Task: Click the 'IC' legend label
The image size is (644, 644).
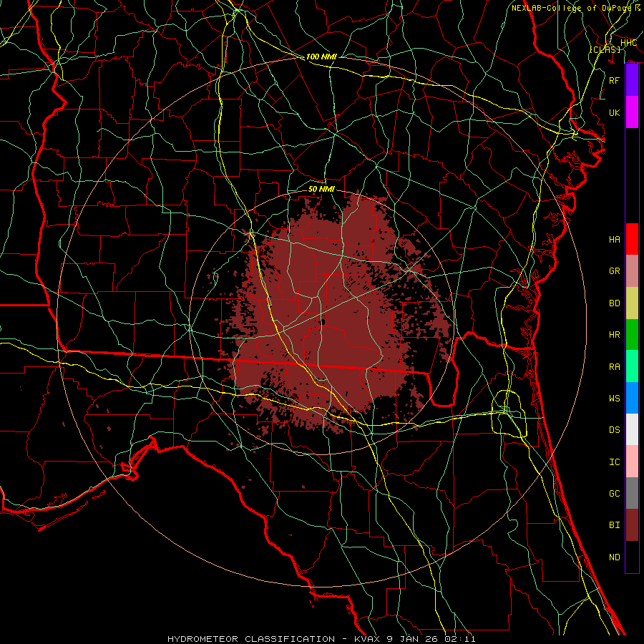Action: tap(615, 462)
